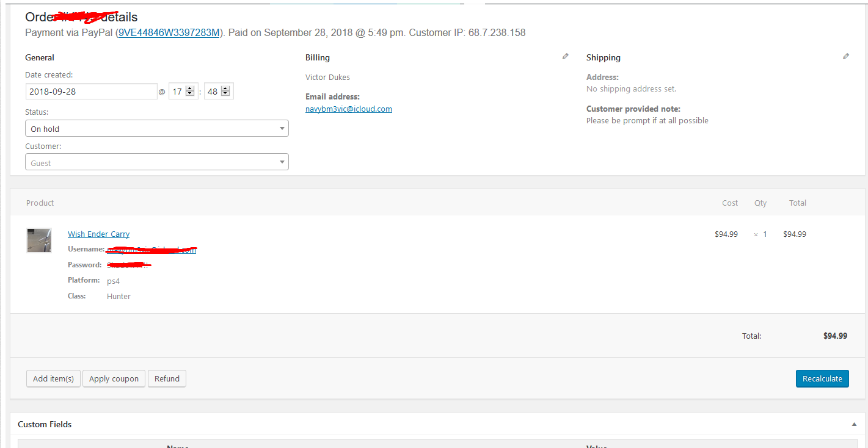Click the hour stepper showing 17
This screenshot has height=448, width=868.
point(184,92)
